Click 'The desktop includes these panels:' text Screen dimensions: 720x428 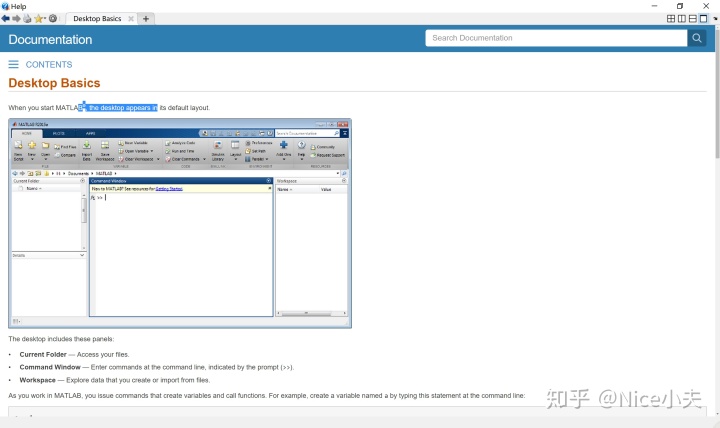61,339
